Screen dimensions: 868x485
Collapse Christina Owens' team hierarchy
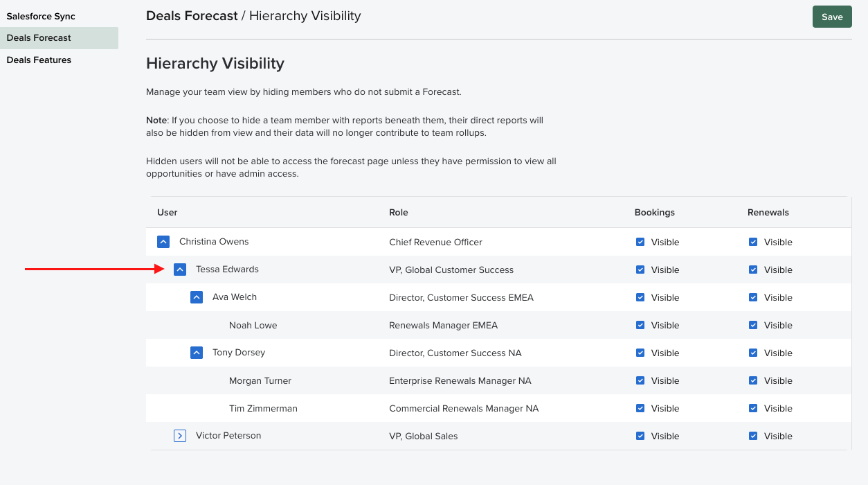163,241
